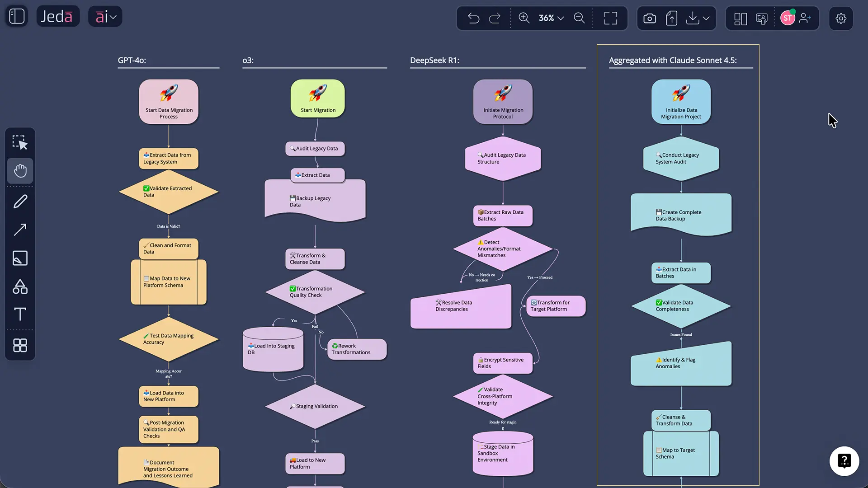
Task: Take a snapshot with camera icon
Action: [x=650, y=19]
